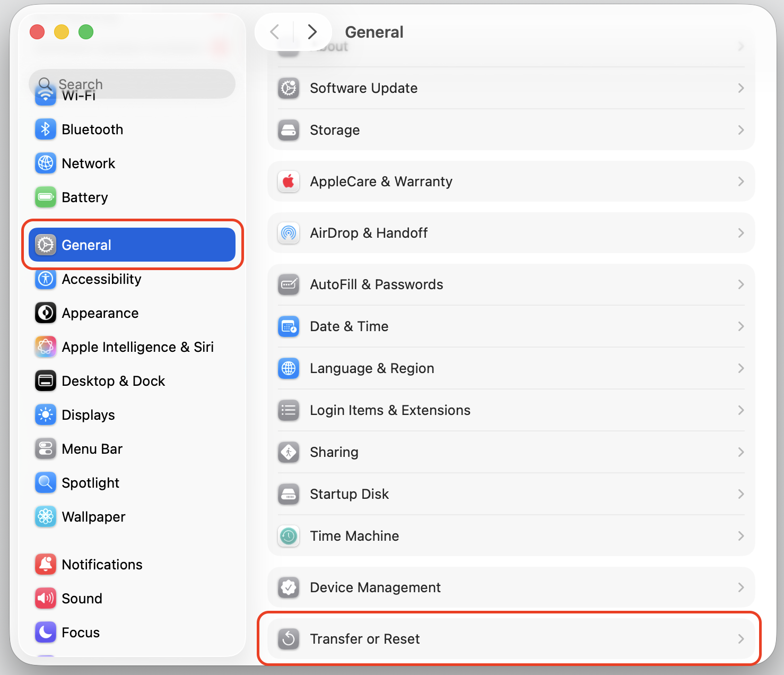
Task: Click the Language & Region globe icon
Action: coord(289,368)
